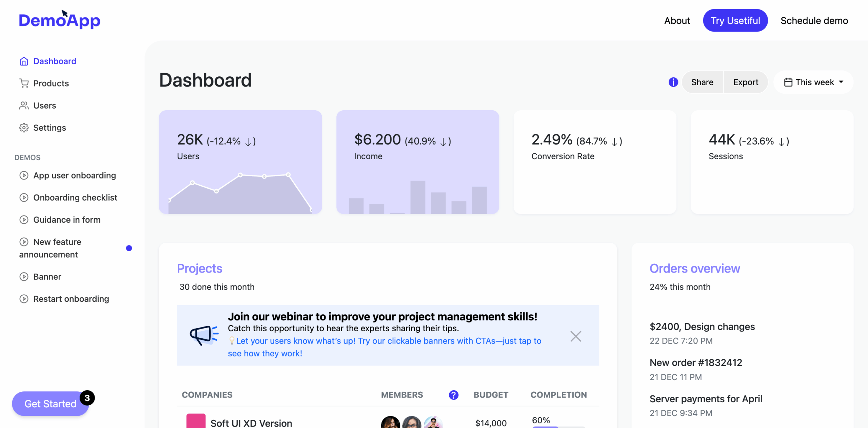Viewport: 868px width, 428px height.
Task: Click the Settings gear icon in sidebar
Action: (x=24, y=128)
